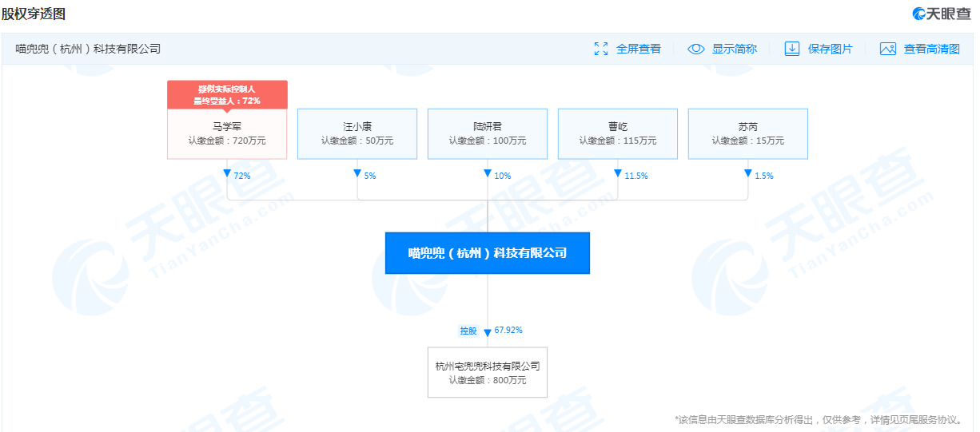
Task: Click the 72% stake arrow
Action: point(227,173)
